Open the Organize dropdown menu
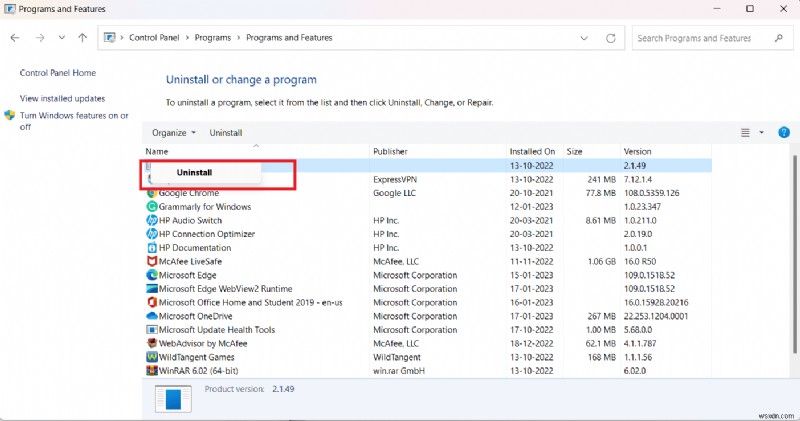This screenshot has width=800, height=421. point(173,133)
